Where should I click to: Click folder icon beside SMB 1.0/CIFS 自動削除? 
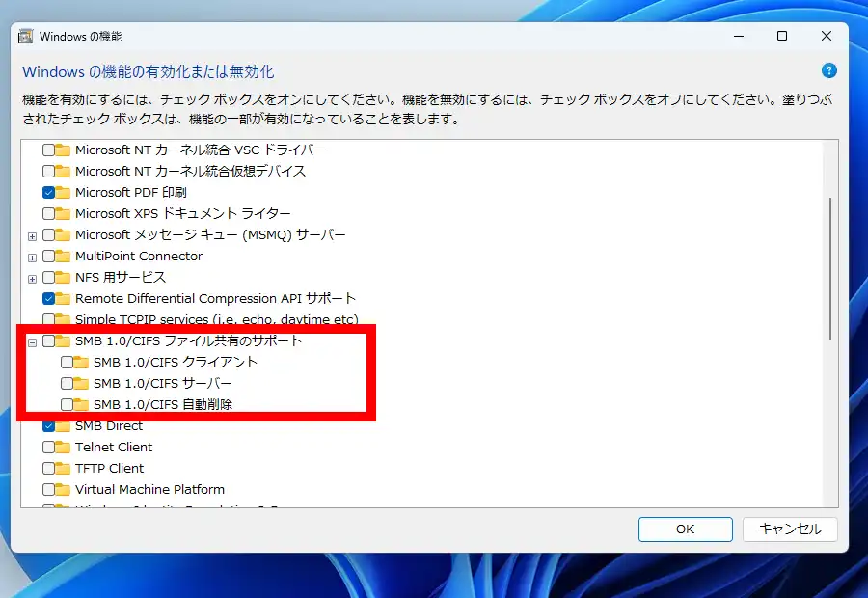(x=81, y=405)
